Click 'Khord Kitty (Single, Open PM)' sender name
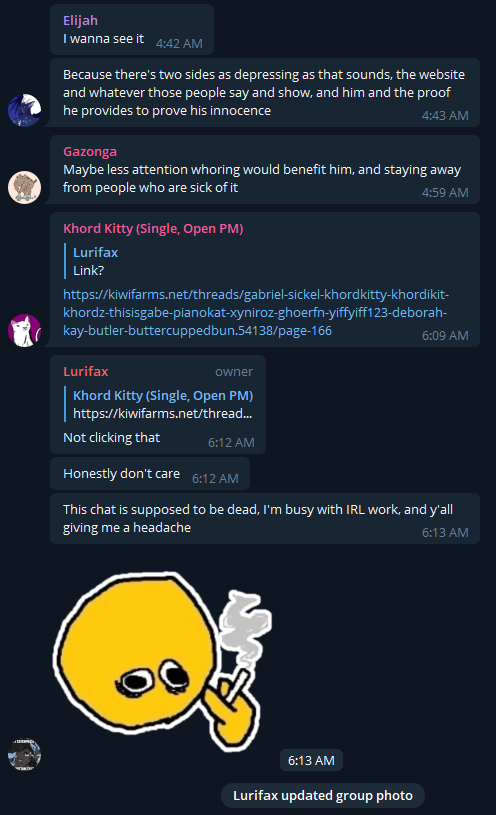The image size is (496, 815). [x=153, y=228]
